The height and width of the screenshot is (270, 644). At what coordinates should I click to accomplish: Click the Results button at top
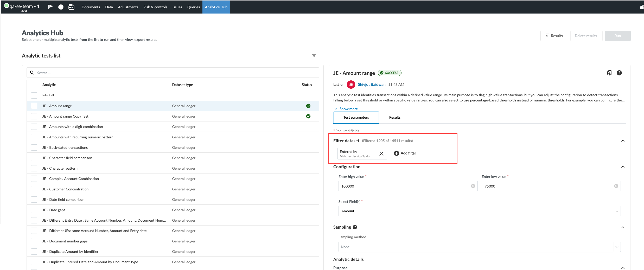tap(554, 36)
